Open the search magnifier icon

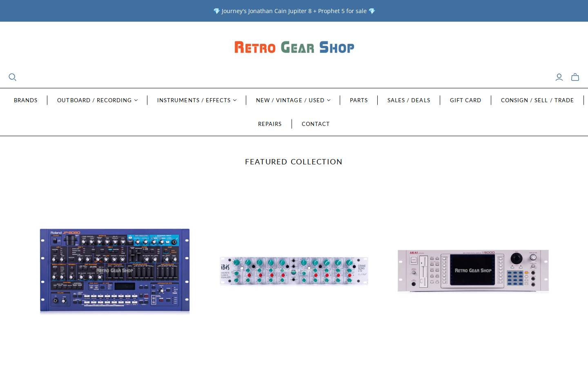(13, 77)
